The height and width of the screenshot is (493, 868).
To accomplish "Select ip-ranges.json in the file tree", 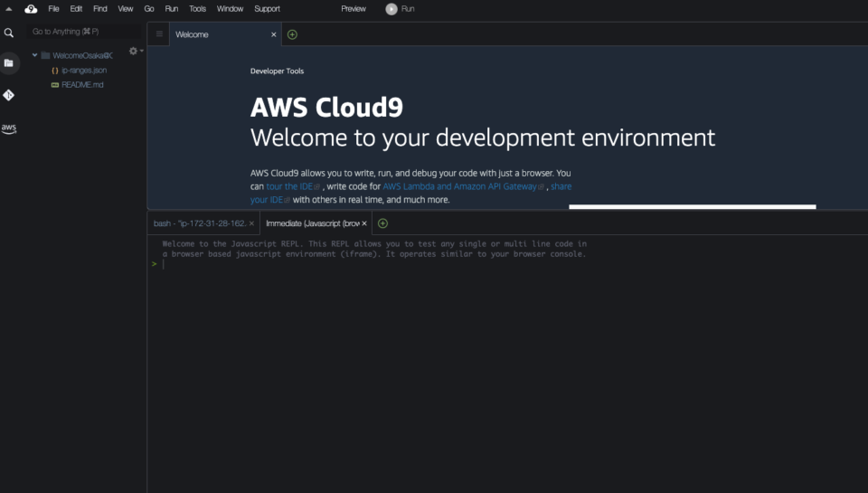I will tap(84, 71).
